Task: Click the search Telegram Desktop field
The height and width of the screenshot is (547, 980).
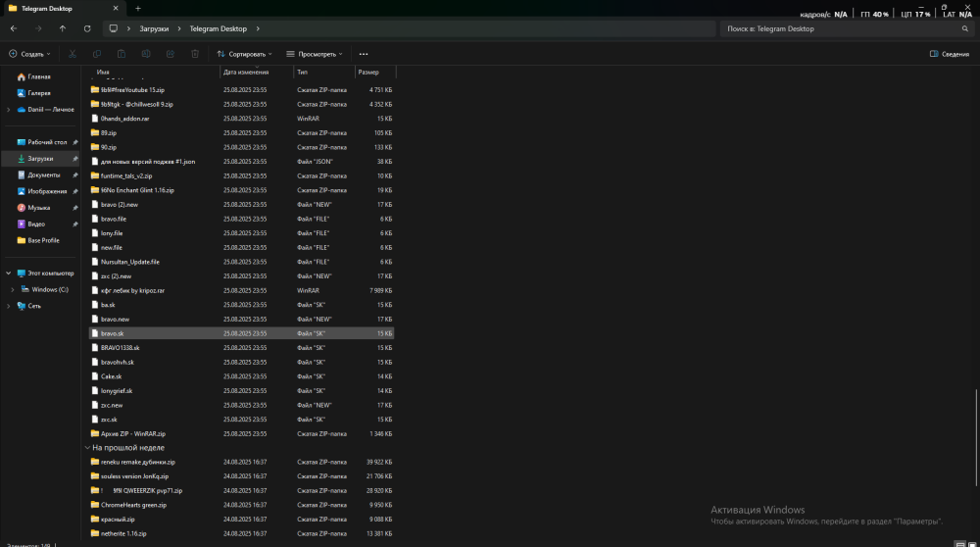Action: point(841,28)
